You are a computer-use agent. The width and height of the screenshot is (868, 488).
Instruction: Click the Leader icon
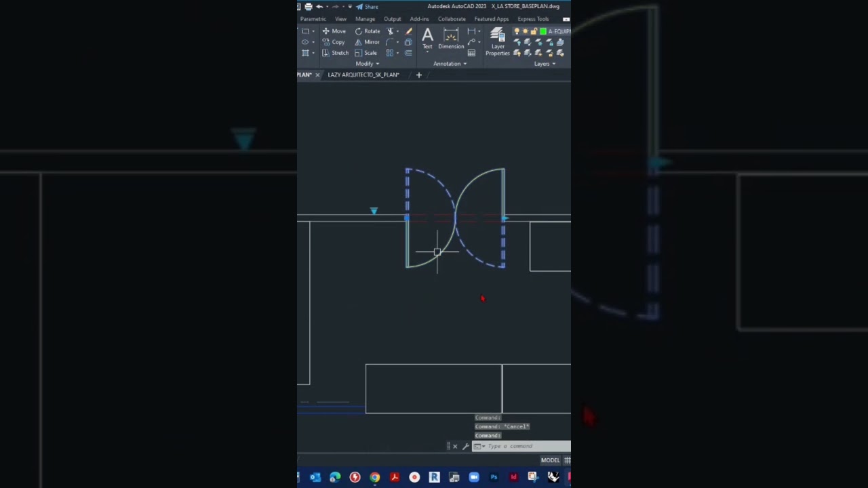[x=471, y=42]
